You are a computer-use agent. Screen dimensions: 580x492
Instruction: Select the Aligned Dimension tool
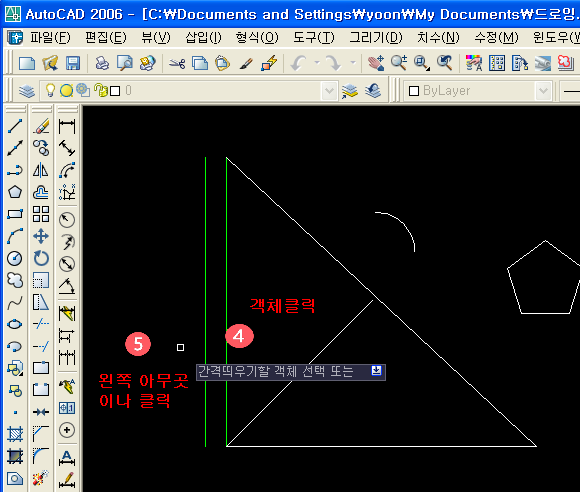[x=67, y=148]
